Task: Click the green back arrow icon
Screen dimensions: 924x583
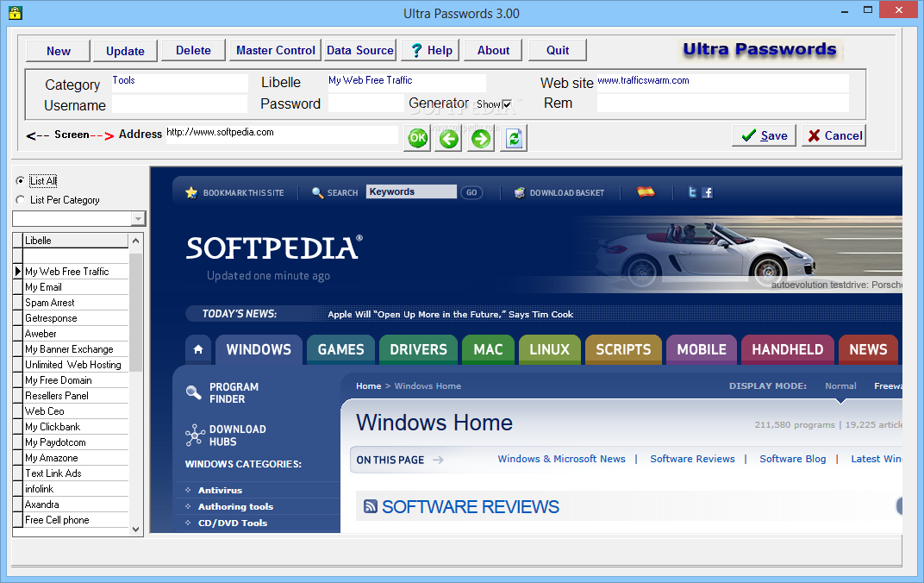Action: click(449, 139)
